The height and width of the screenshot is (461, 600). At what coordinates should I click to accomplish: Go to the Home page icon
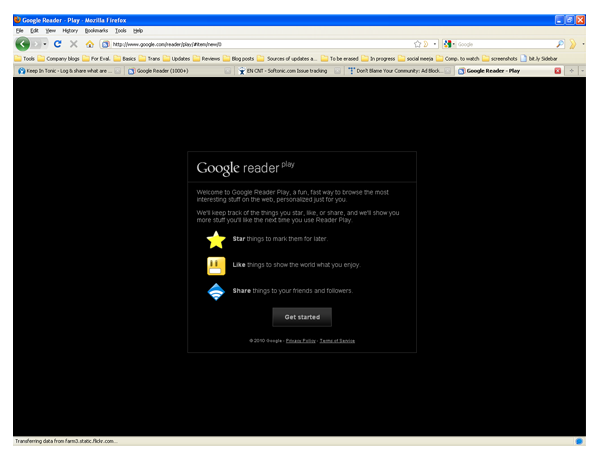[x=90, y=44]
